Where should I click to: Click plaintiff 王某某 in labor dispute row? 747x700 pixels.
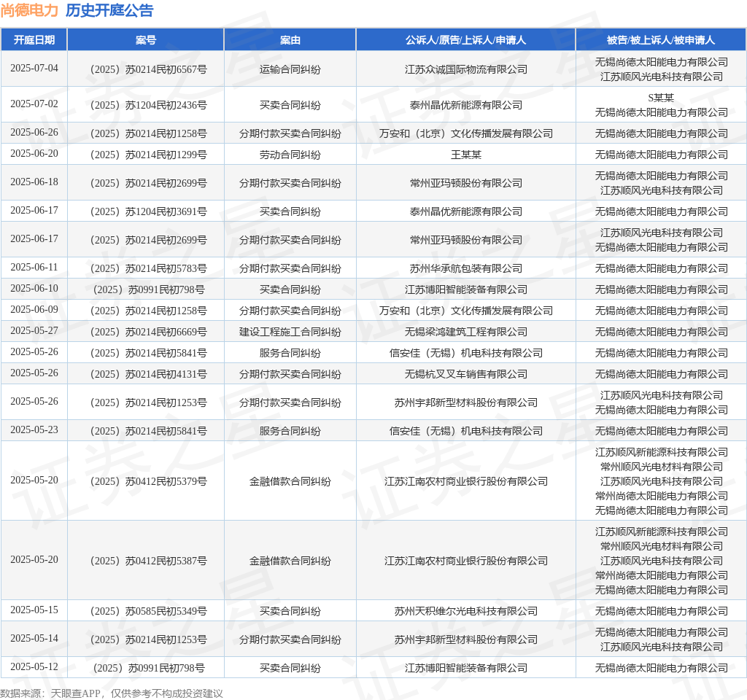tap(465, 155)
